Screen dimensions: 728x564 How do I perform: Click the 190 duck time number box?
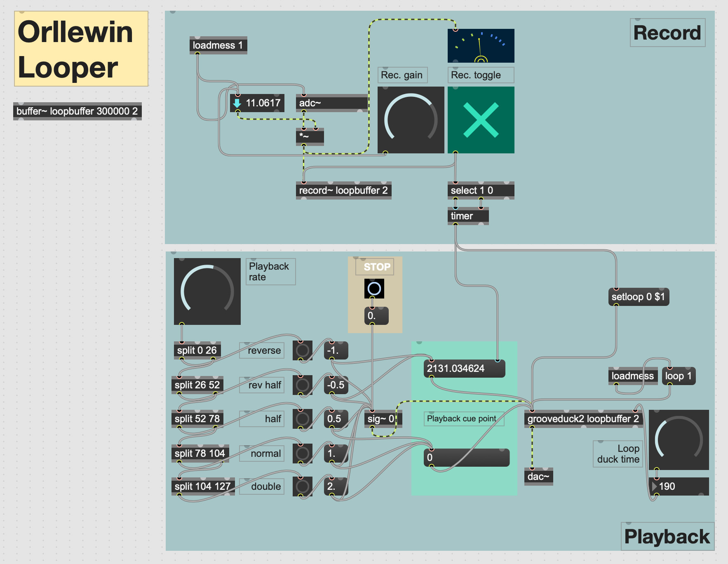(679, 486)
